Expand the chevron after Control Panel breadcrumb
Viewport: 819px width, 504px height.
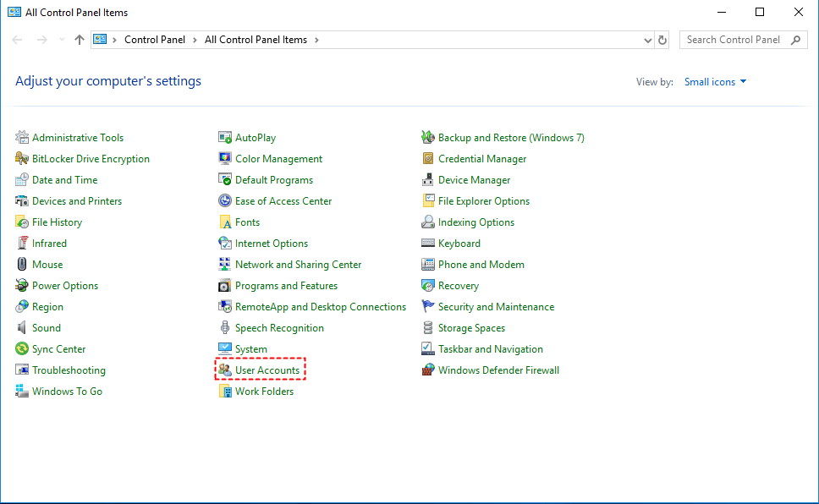[x=195, y=41]
